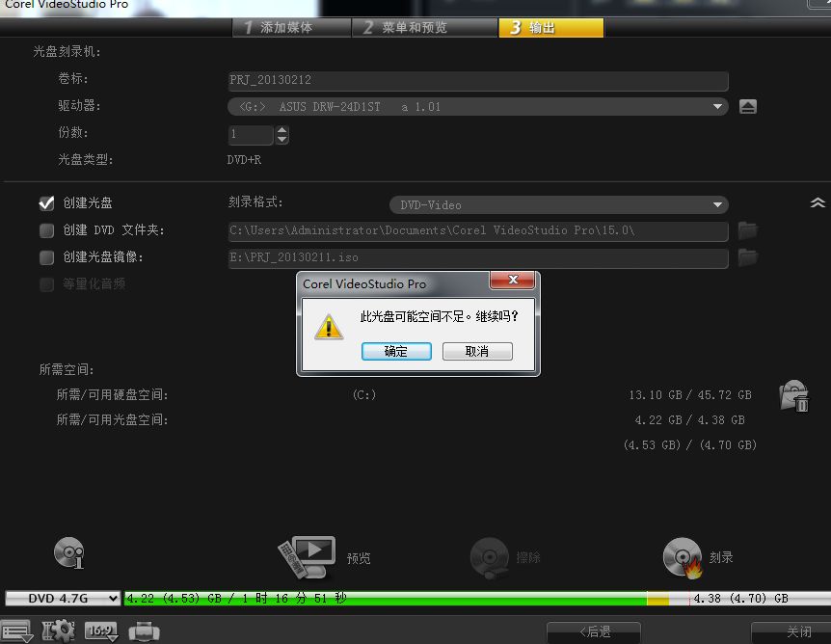Confirm with 确定 button in dialog

(x=396, y=351)
